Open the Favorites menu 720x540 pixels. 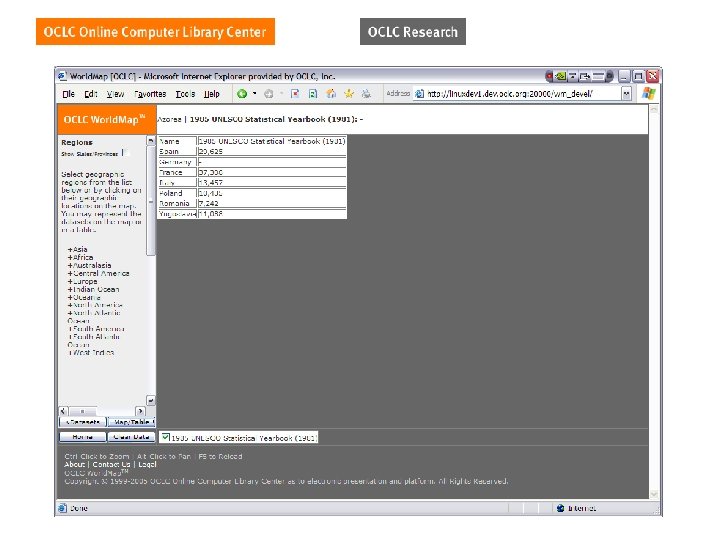(x=150, y=94)
